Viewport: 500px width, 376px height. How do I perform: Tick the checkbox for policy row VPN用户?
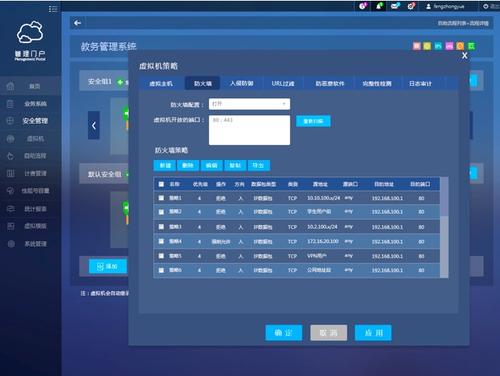[x=161, y=256]
